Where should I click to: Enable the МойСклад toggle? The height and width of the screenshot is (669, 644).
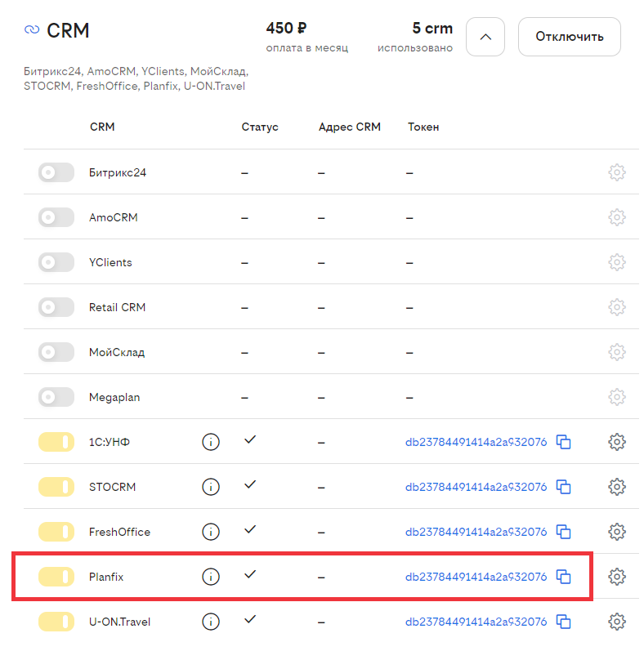[x=56, y=352]
